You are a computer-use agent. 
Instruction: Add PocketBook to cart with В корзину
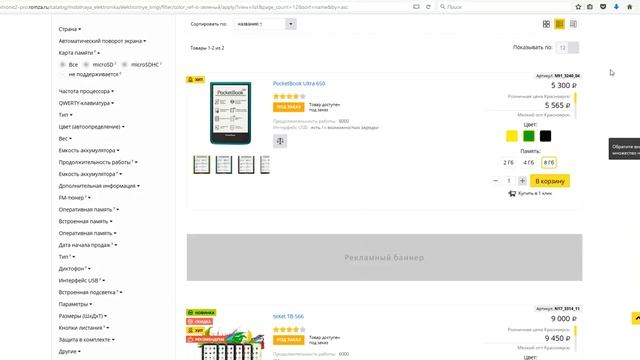[550, 181]
